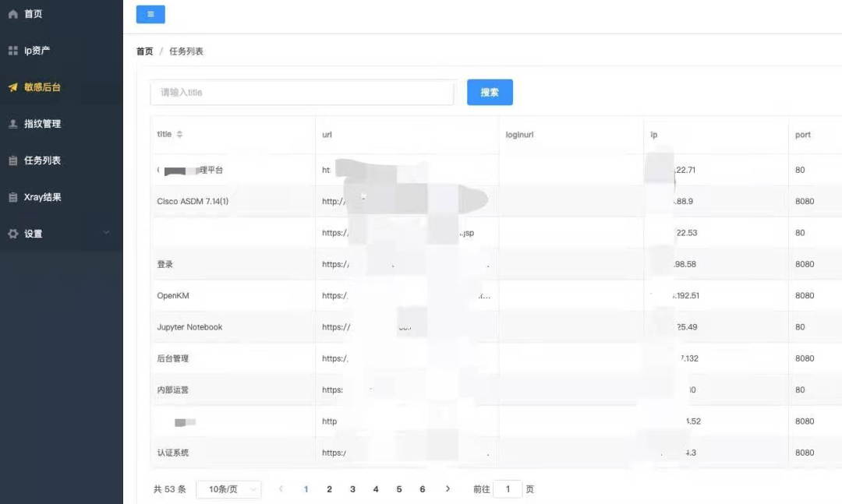Click the title search input field

(302, 92)
